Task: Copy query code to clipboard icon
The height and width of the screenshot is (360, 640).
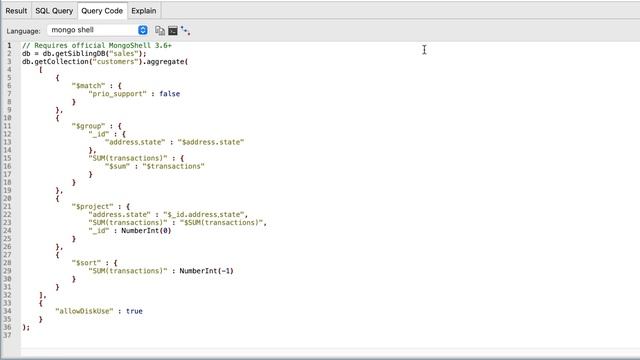Action: click(160, 31)
